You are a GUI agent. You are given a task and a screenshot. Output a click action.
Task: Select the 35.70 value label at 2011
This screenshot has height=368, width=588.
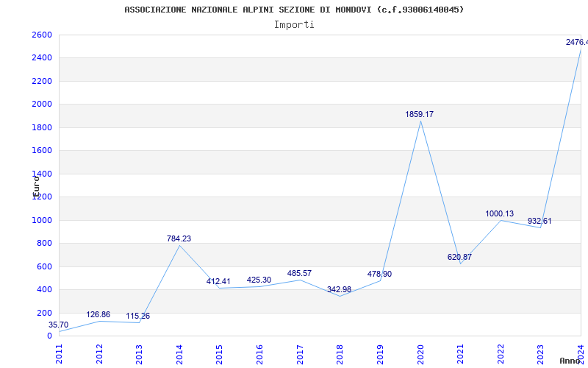point(58,325)
